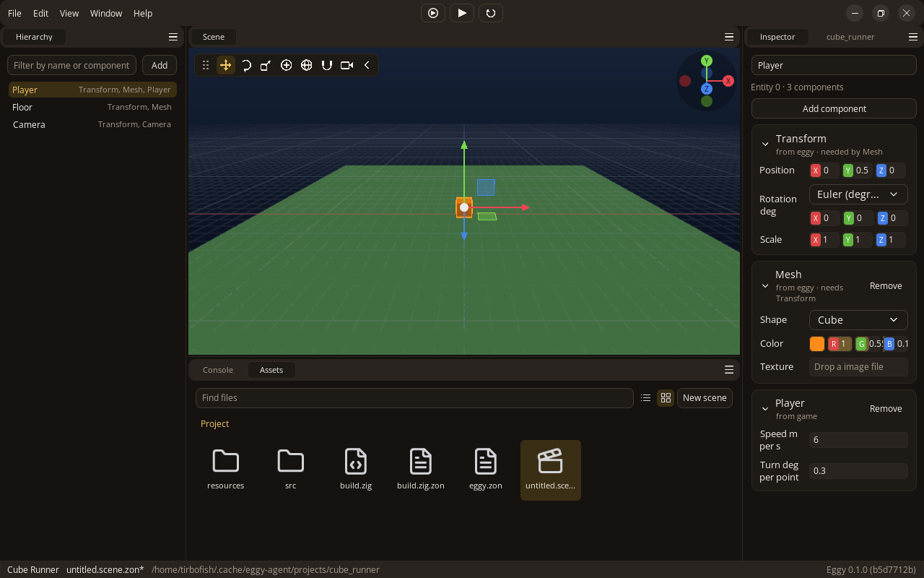Collapse the scene toolbar with the chevron

(x=367, y=65)
